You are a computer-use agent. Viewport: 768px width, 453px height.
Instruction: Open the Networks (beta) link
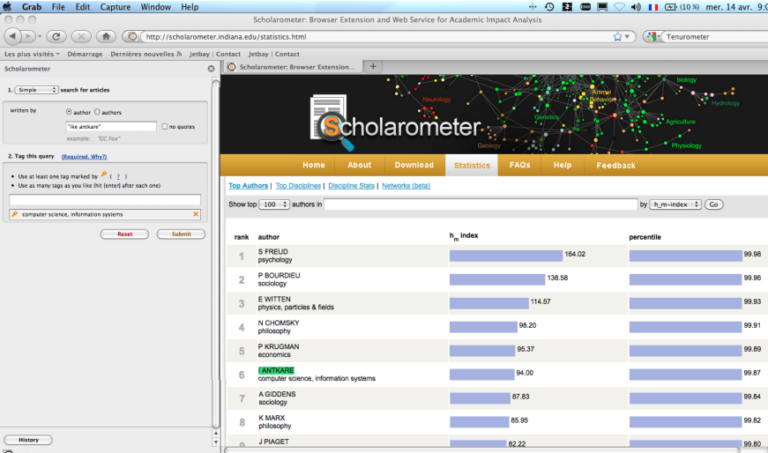(406, 186)
